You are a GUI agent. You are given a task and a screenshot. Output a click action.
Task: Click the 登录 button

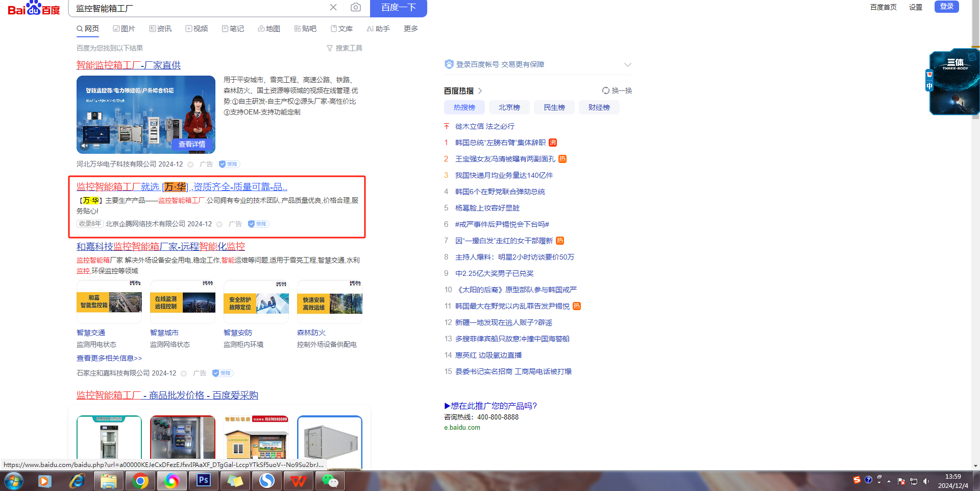947,6
